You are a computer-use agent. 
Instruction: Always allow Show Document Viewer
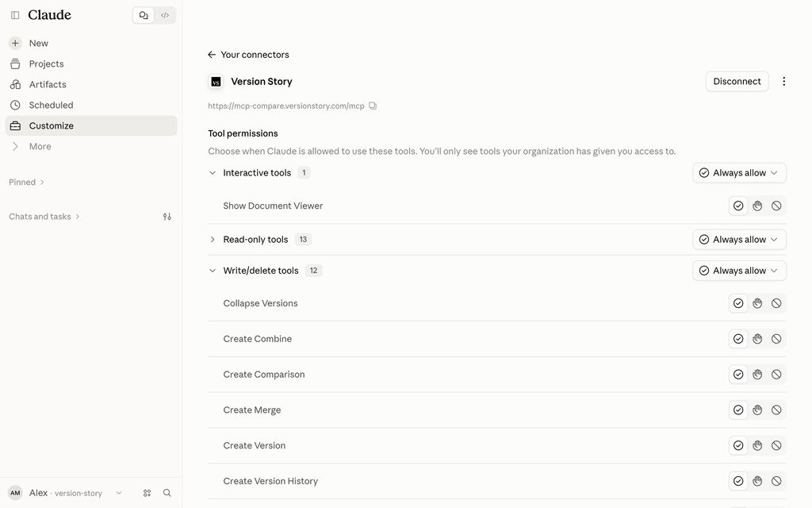coord(738,206)
